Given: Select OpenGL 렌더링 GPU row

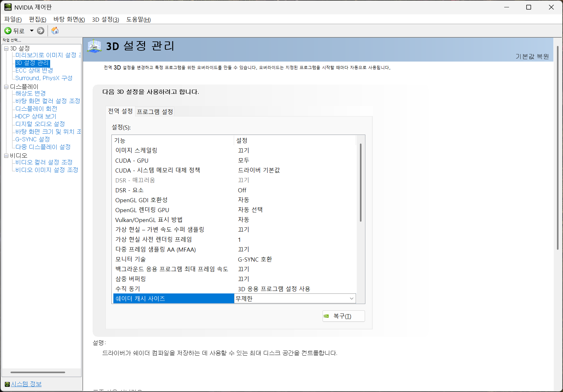Looking at the screenshot, I should click(234, 210).
